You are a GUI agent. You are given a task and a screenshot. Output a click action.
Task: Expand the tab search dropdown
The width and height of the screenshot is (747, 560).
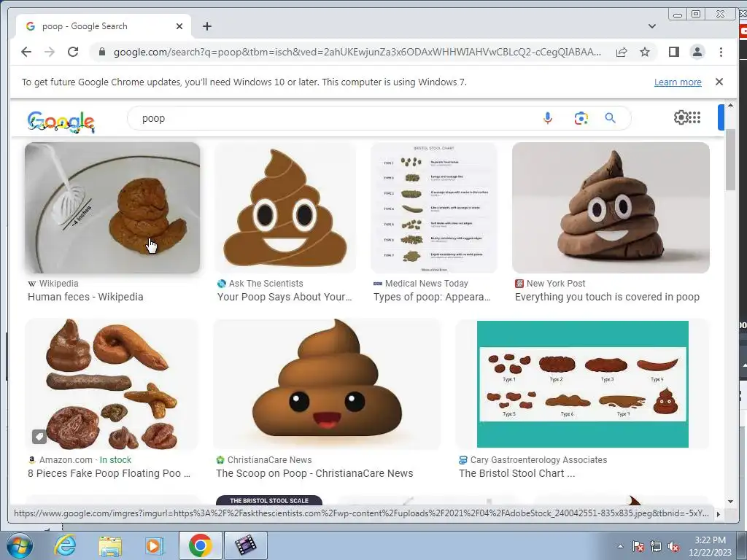(x=652, y=26)
